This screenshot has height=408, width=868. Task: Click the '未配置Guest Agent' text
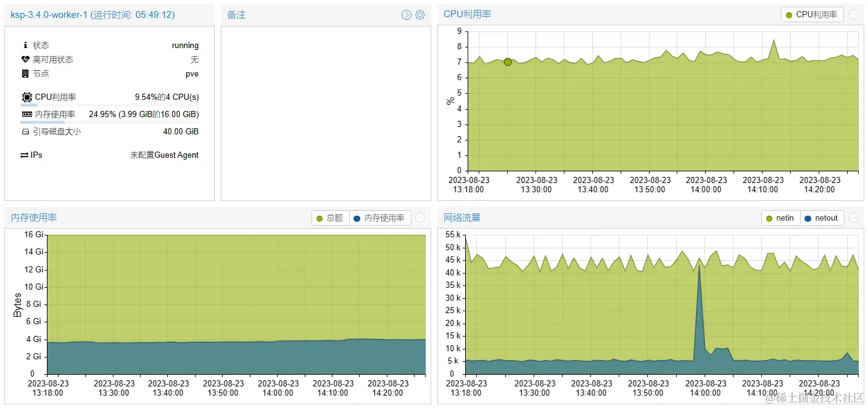click(164, 155)
